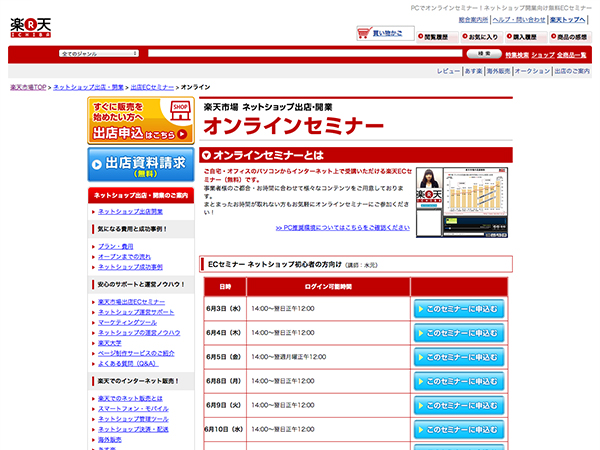Open 全商品一覧 link in red bar
The height and width of the screenshot is (450, 600).
(x=571, y=55)
